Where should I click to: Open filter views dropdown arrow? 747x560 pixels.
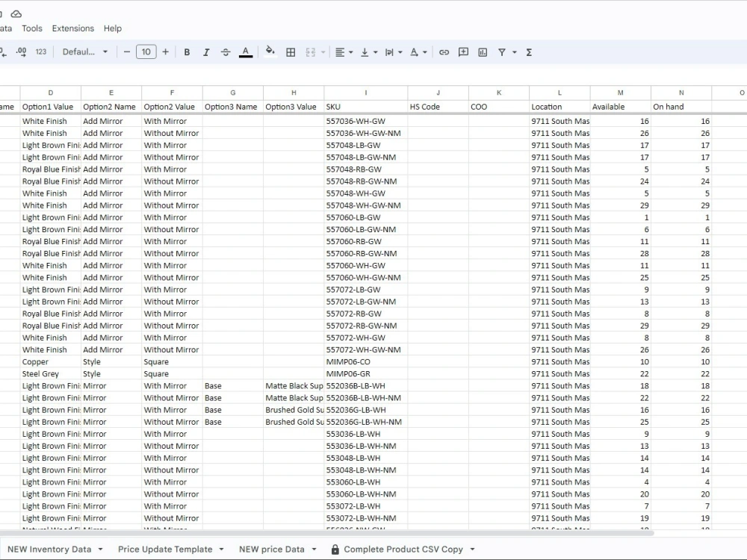[515, 52]
